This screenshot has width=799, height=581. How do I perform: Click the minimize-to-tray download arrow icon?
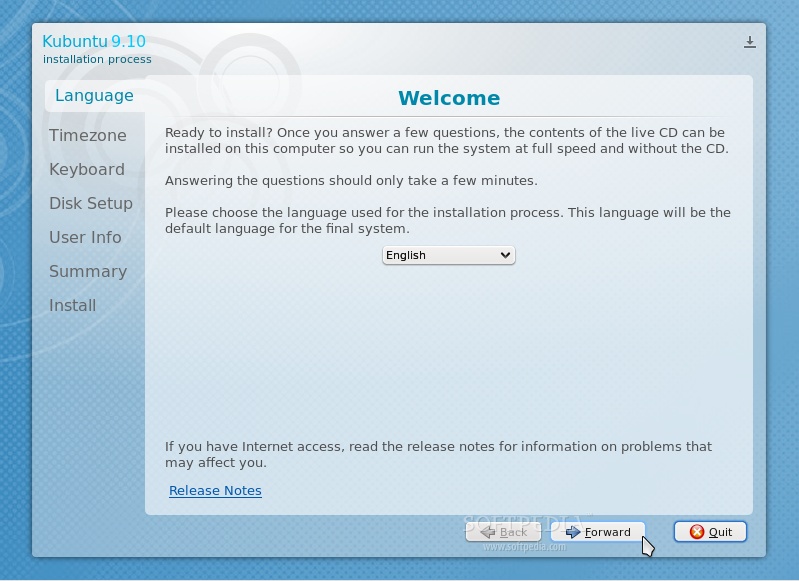[x=750, y=42]
